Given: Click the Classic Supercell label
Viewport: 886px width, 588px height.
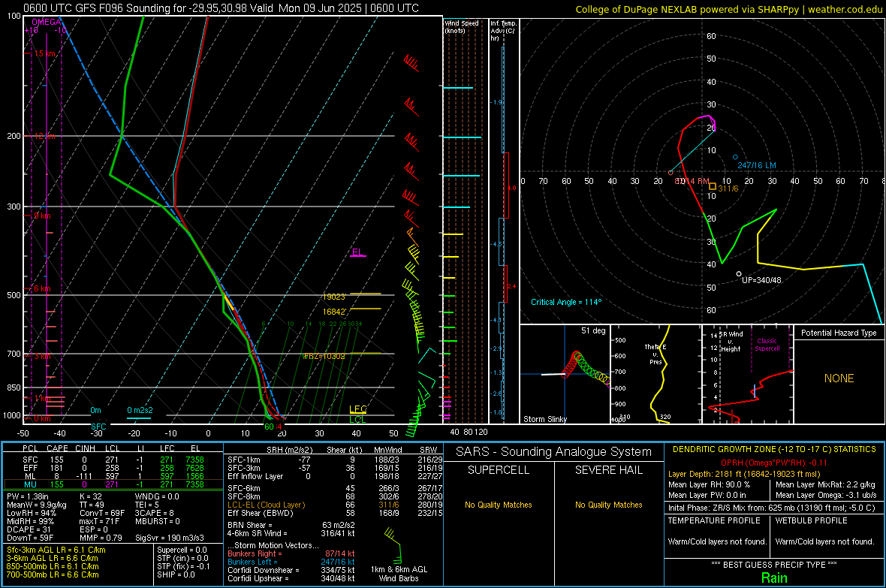Looking at the screenshot, I should point(767,345).
